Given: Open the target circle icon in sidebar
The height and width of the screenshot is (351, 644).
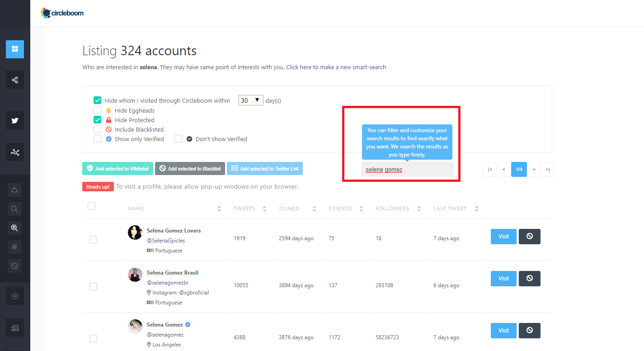Looking at the screenshot, I should click(x=15, y=296).
